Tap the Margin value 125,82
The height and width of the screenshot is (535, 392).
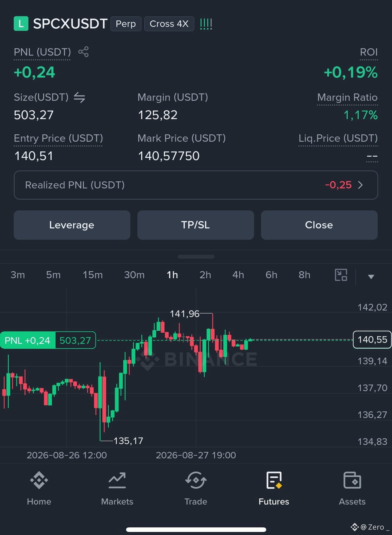[x=158, y=115]
